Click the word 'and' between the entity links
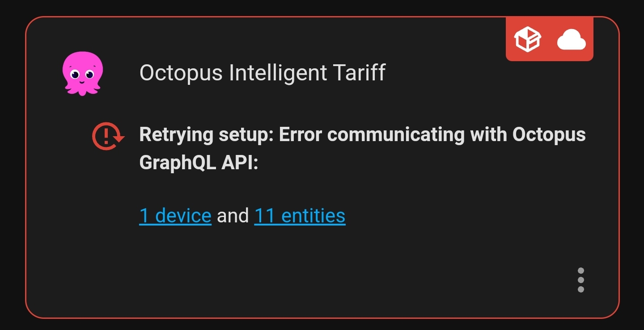This screenshot has width=644, height=330. tap(233, 215)
